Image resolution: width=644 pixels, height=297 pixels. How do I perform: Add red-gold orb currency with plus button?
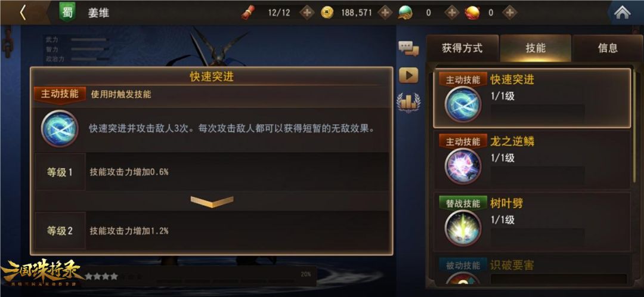click(x=510, y=13)
